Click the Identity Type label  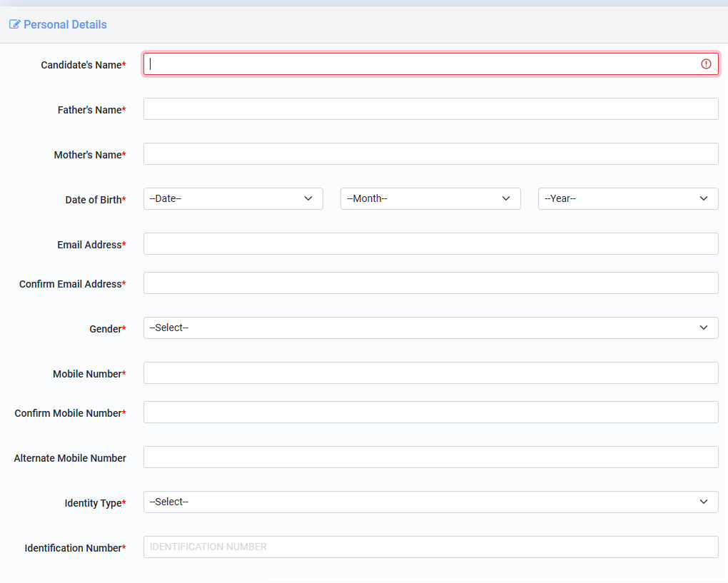click(94, 503)
